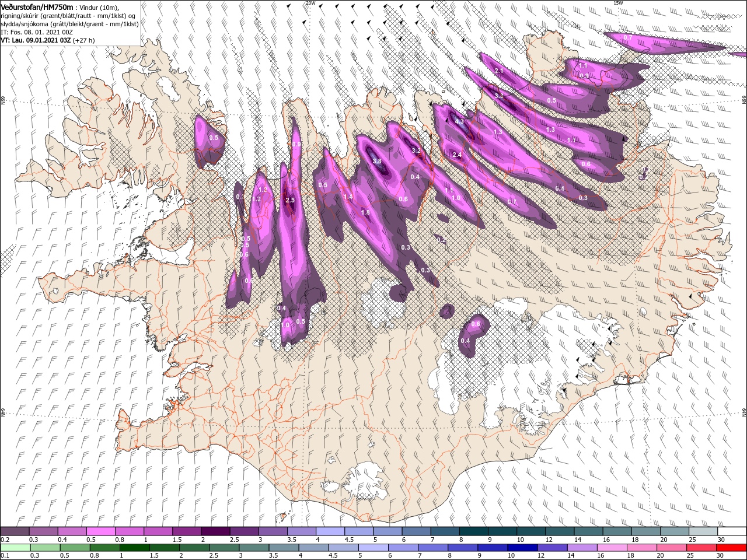Screen dimensions: 747x560
Task: Click the 'slydda/snjókoma' legend description line
Action: click(x=69, y=24)
